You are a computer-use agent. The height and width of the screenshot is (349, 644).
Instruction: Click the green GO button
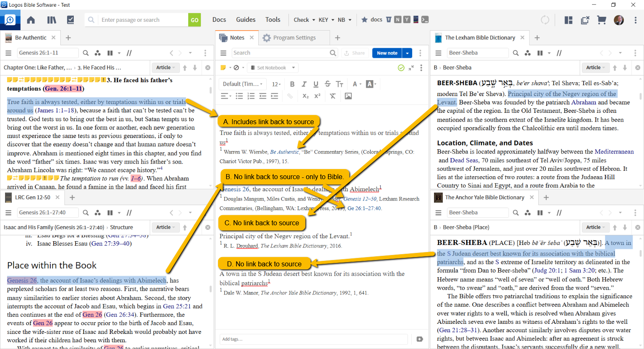tap(195, 20)
